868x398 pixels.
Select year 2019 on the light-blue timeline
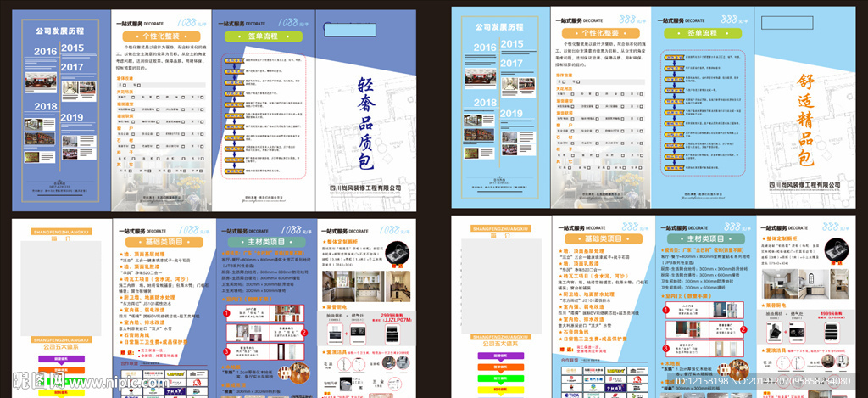tap(511, 114)
